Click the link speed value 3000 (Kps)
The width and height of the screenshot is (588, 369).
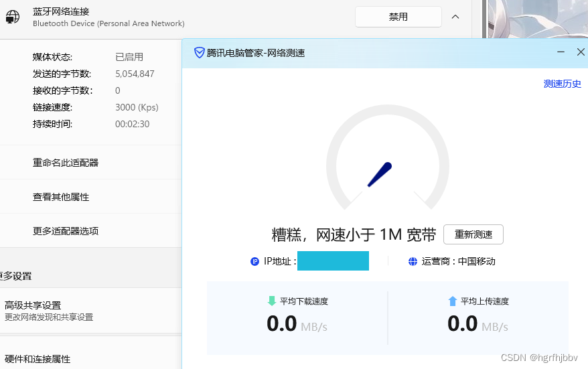(137, 107)
